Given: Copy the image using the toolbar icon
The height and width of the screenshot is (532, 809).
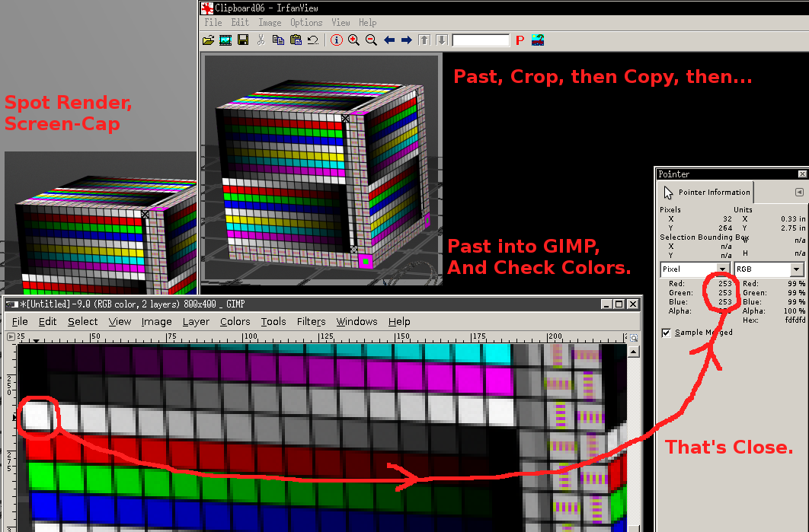Looking at the screenshot, I should coord(279,40).
